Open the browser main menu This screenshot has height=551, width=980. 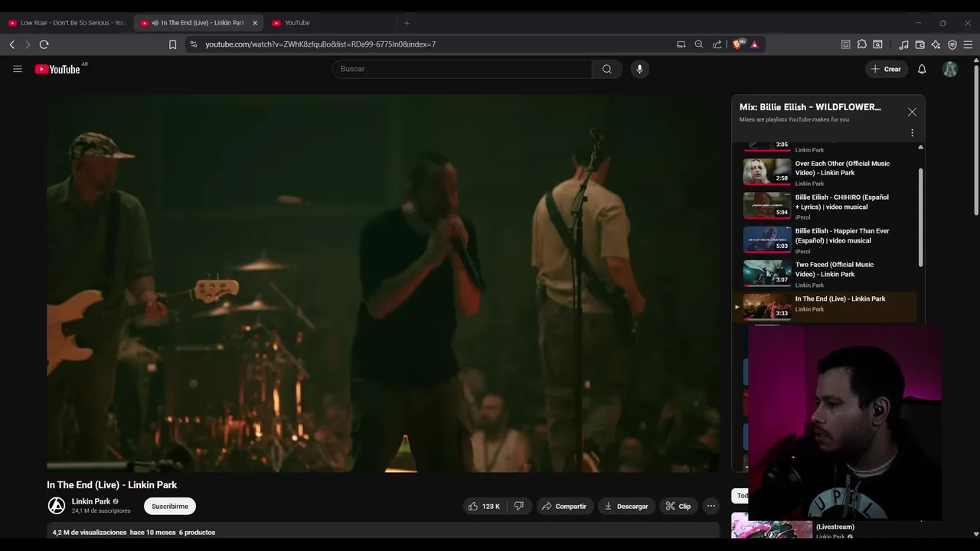pos(968,44)
